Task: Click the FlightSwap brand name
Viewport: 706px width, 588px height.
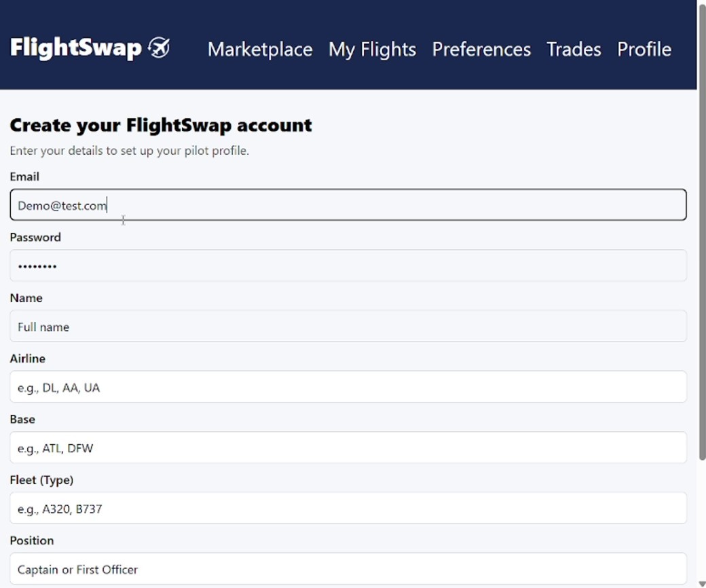Action: click(75, 48)
